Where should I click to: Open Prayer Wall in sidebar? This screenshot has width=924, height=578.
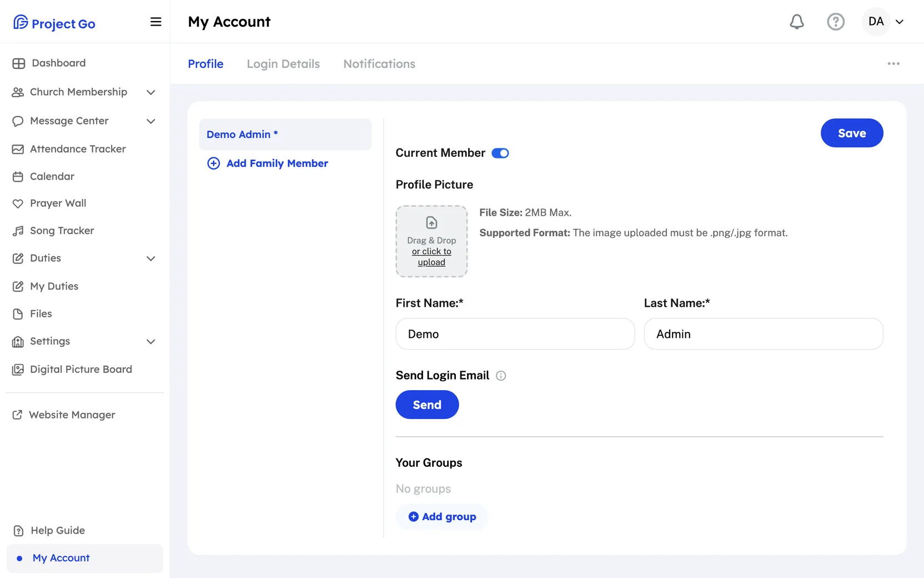(49, 203)
